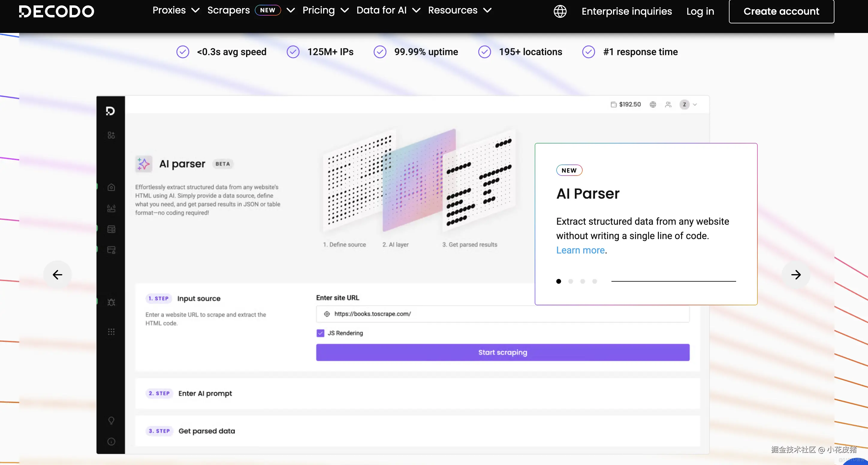Screen dimensions: 868x465
Task: Click the home icon in dashboard sidebar
Action: [111, 188]
